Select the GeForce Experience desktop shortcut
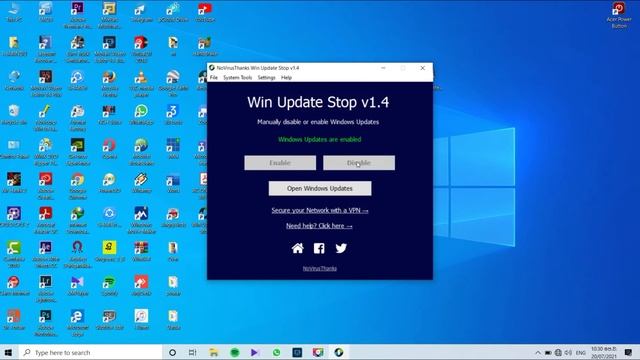Screen dimensions: 640x360 coord(78,152)
